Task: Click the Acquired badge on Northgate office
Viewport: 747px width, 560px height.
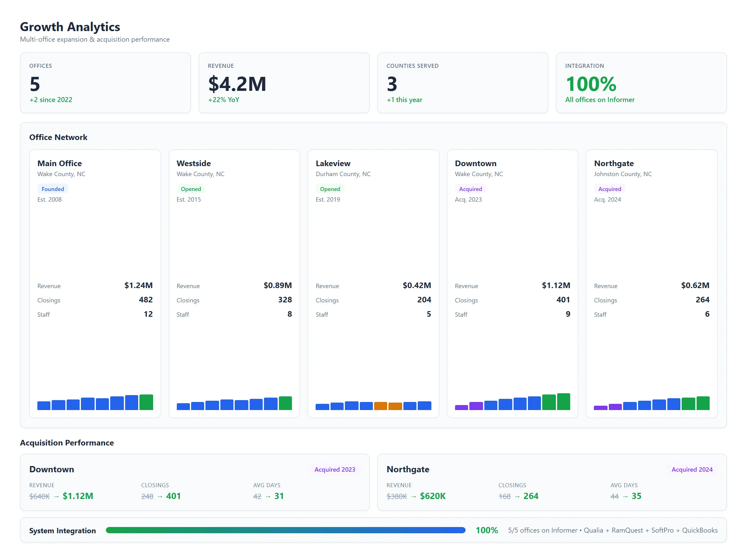Action: (x=609, y=189)
